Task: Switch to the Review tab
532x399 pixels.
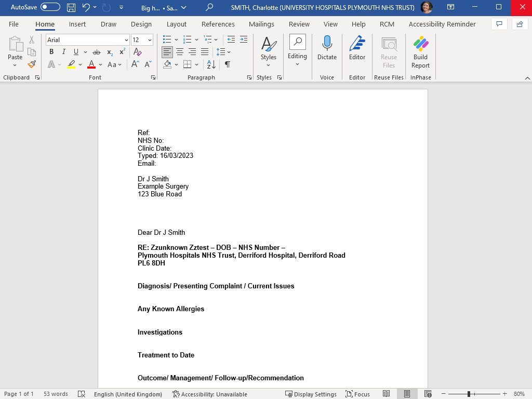Action: [299, 24]
